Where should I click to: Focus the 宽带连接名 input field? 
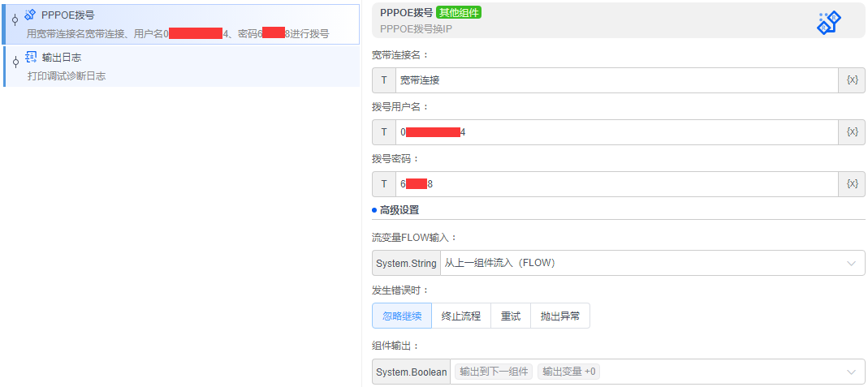point(617,80)
